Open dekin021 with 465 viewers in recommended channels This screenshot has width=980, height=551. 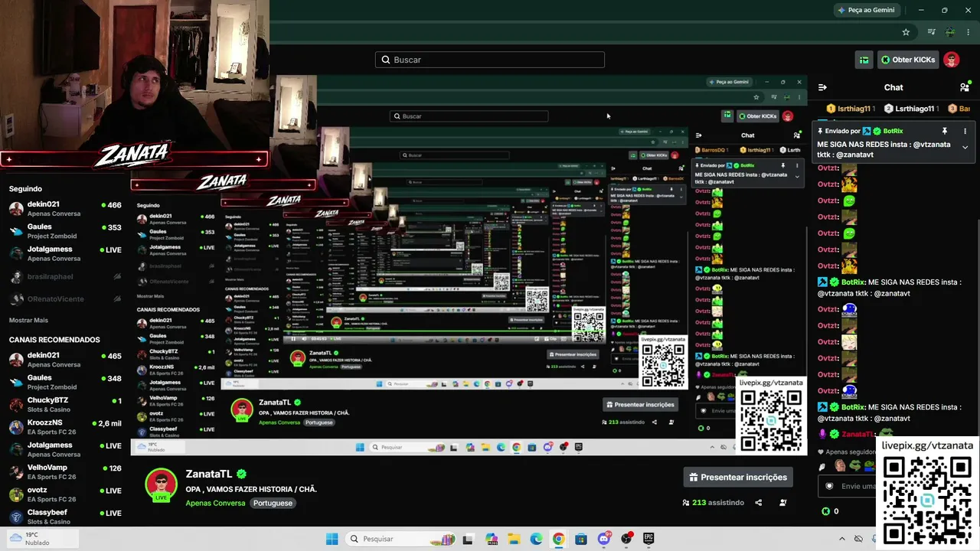tap(65, 360)
